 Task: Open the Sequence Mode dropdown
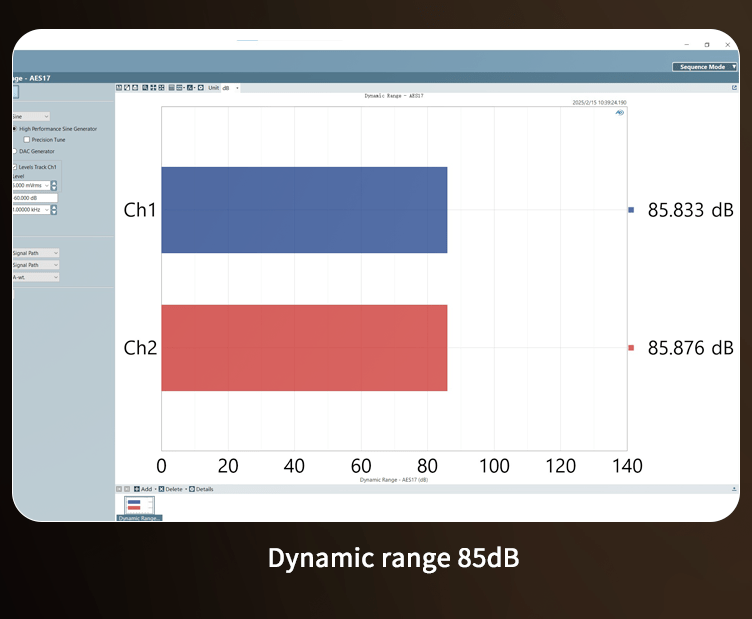pyautogui.click(x=705, y=67)
